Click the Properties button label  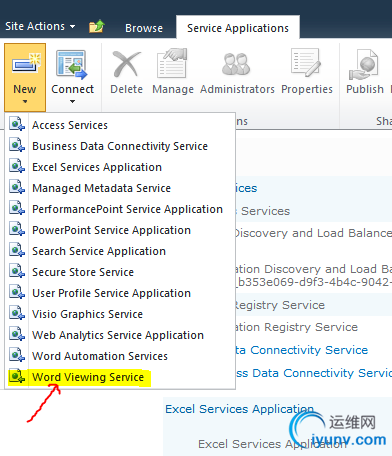[307, 89]
